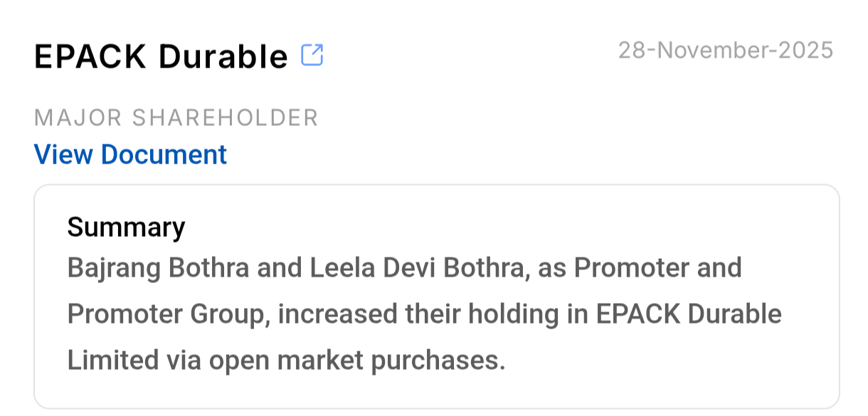Click 'Promoter and' ending the first summary line
This screenshot has width=868, height=416.
[x=657, y=268]
